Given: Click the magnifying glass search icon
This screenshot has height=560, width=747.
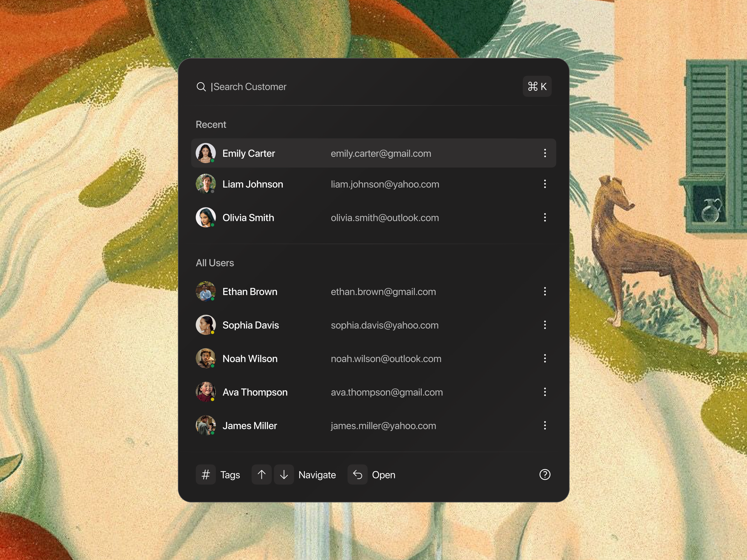Looking at the screenshot, I should pos(202,87).
